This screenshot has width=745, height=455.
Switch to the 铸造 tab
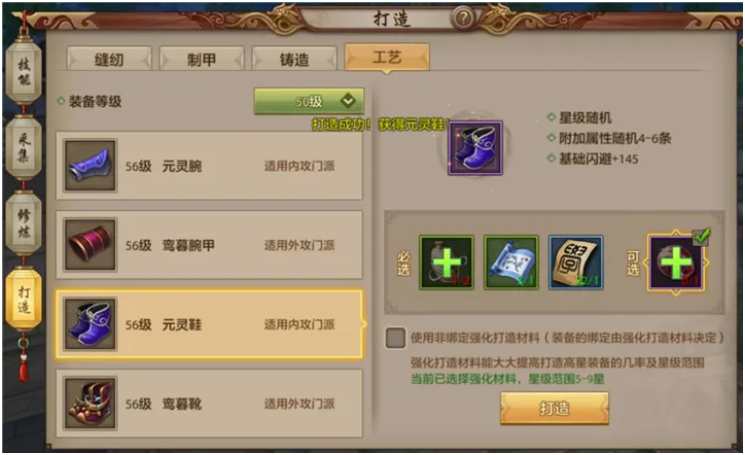tap(294, 59)
